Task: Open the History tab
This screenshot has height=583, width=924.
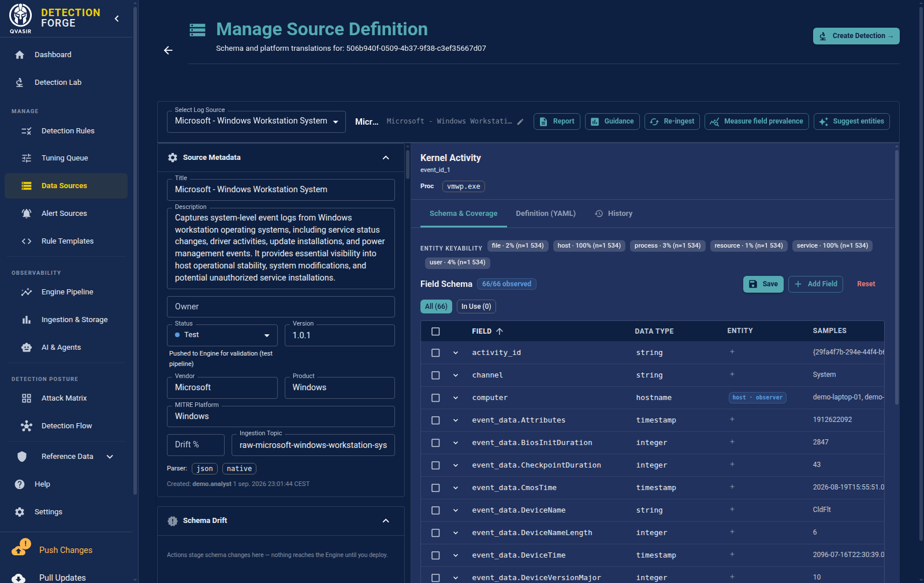Action: 614,214
